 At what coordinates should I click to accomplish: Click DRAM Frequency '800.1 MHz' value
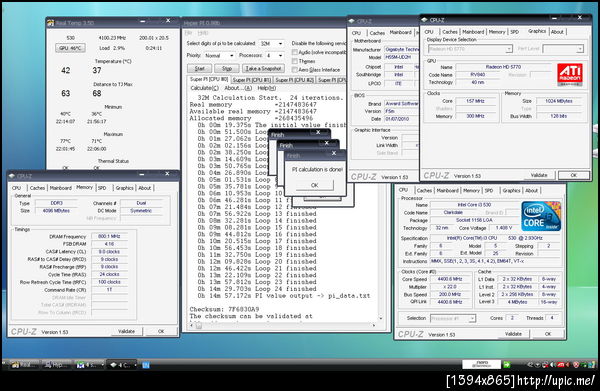[x=109, y=236]
